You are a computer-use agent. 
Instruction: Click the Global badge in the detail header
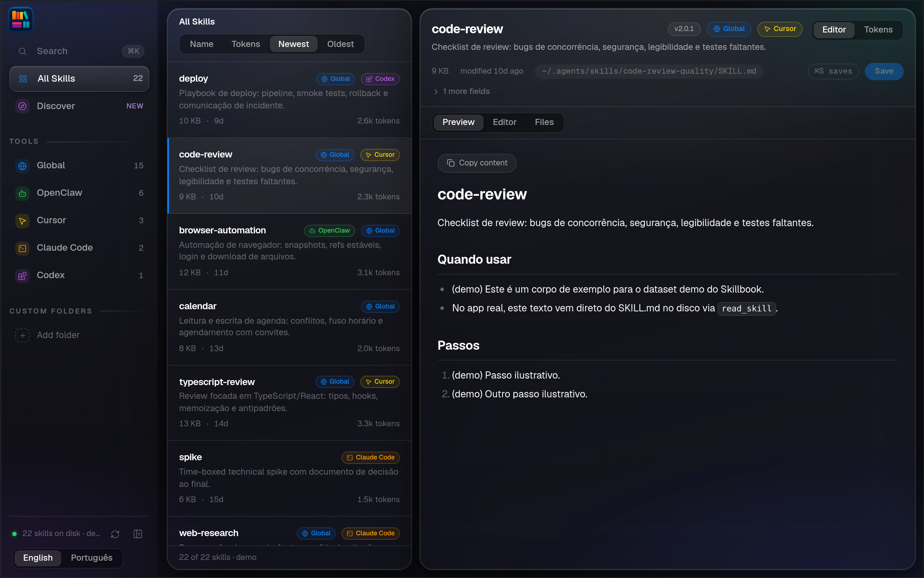(729, 29)
